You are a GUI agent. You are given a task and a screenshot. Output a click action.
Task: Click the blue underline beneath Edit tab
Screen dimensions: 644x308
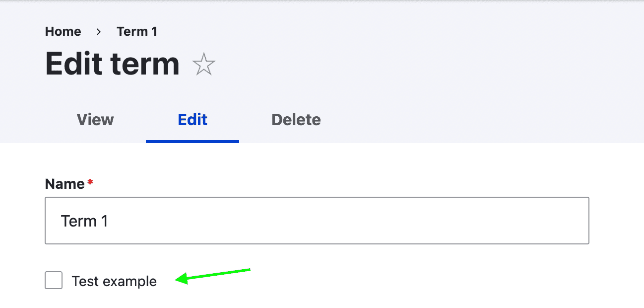193,141
